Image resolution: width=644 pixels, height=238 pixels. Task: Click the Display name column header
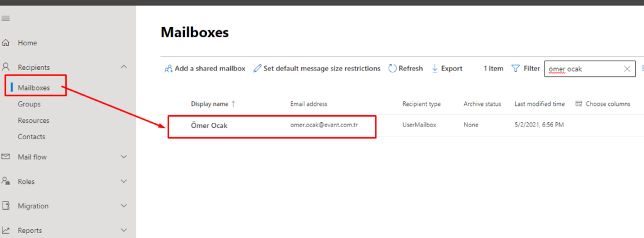point(209,104)
